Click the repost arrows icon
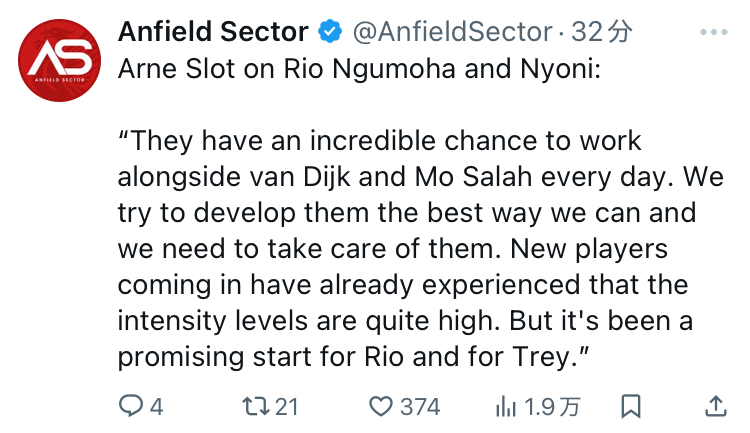This screenshot has height=433, width=750. click(x=256, y=407)
